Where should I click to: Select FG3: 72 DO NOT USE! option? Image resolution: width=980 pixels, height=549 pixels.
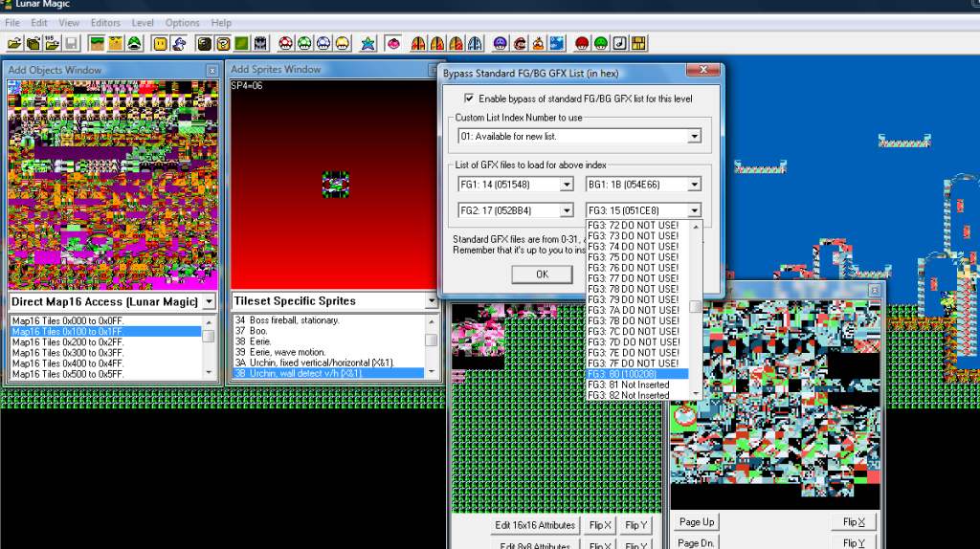click(x=636, y=225)
